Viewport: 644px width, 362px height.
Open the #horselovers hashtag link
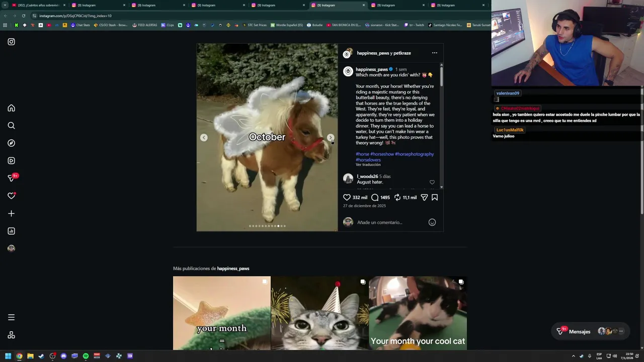[368, 160]
